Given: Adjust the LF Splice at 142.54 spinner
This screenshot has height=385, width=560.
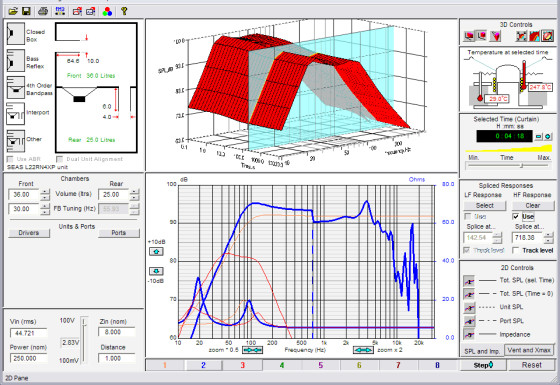Looking at the screenshot, I should coord(498,238).
